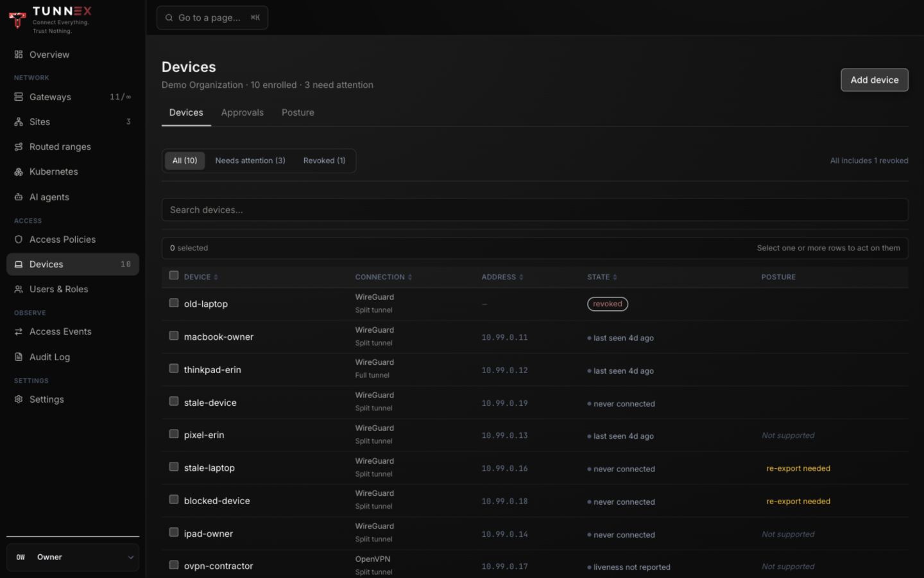Click the ipad-owner device name

point(209,533)
